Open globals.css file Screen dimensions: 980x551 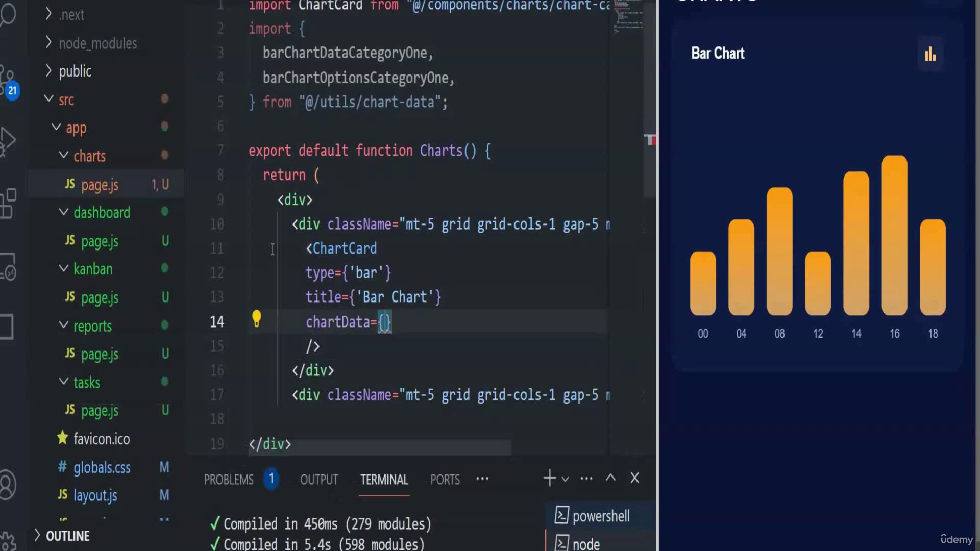coord(102,467)
